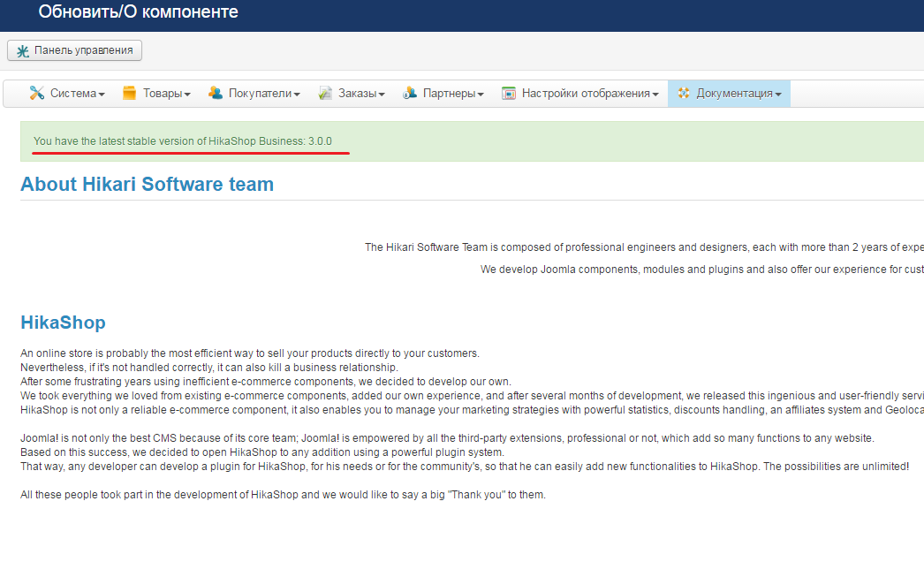Click the Обновить/О компоненте page title

click(x=139, y=11)
